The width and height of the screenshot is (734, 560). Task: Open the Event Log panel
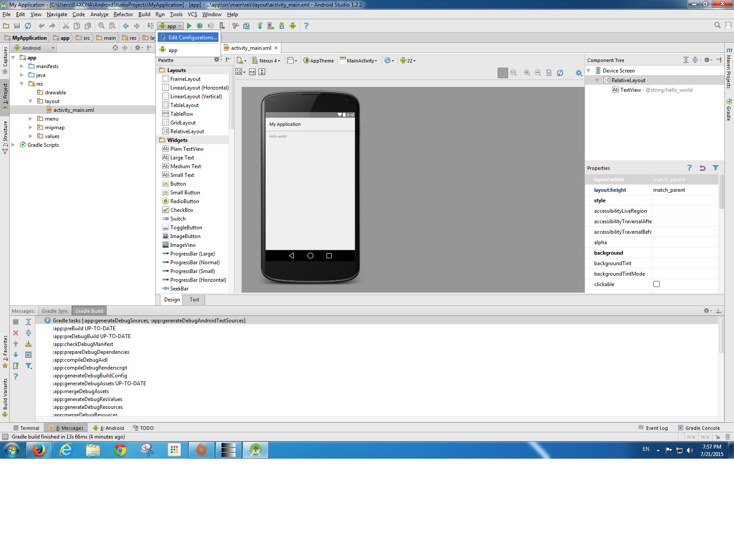653,428
